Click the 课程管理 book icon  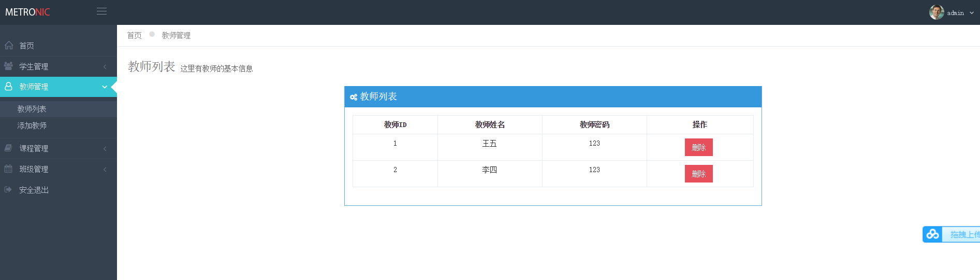click(x=8, y=148)
